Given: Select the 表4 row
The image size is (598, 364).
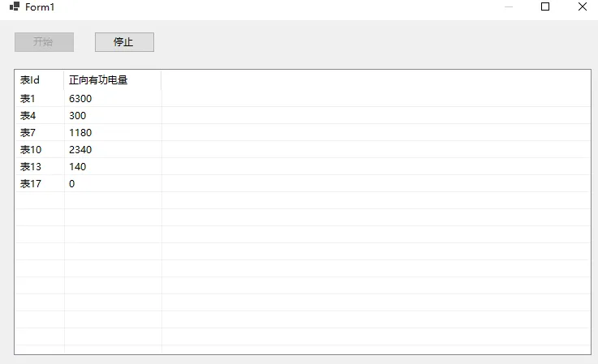Looking at the screenshot, I should click(28, 115).
